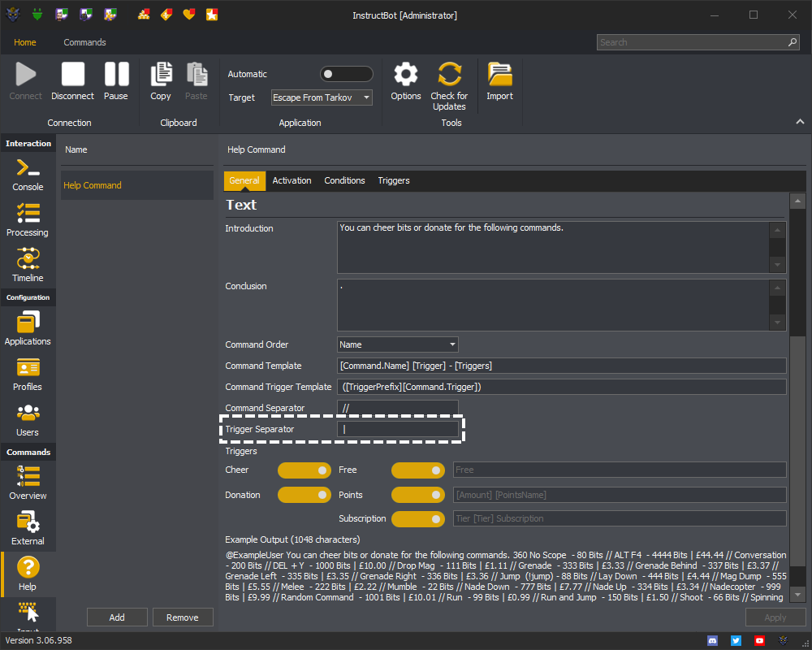Open Profiles configuration in the sidebar
812x650 pixels.
(x=28, y=375)
